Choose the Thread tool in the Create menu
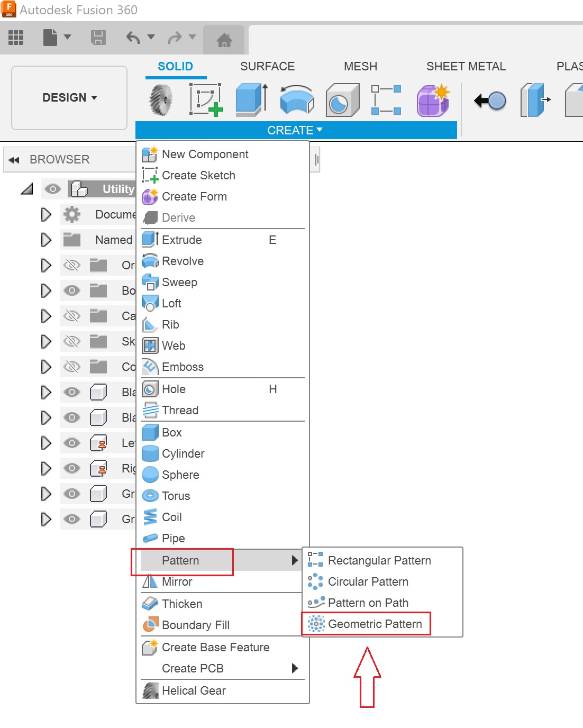This screenshot has width=583, height=728. click(x=180, y=410)
